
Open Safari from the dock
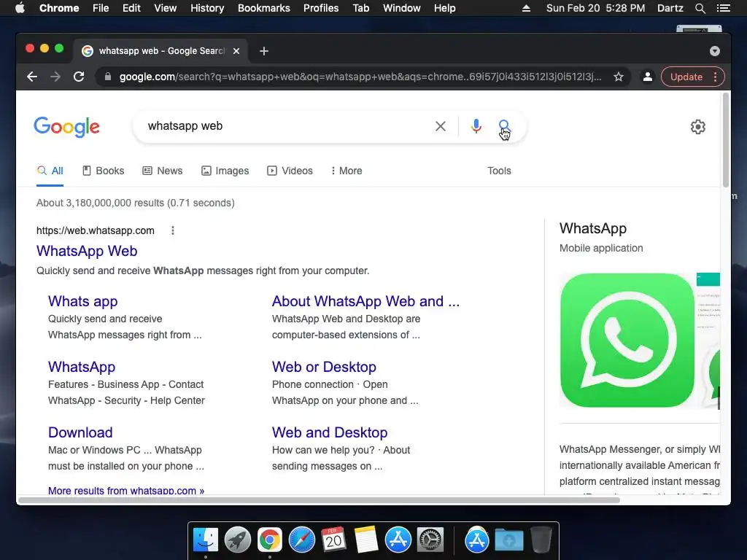coord(301,540)
